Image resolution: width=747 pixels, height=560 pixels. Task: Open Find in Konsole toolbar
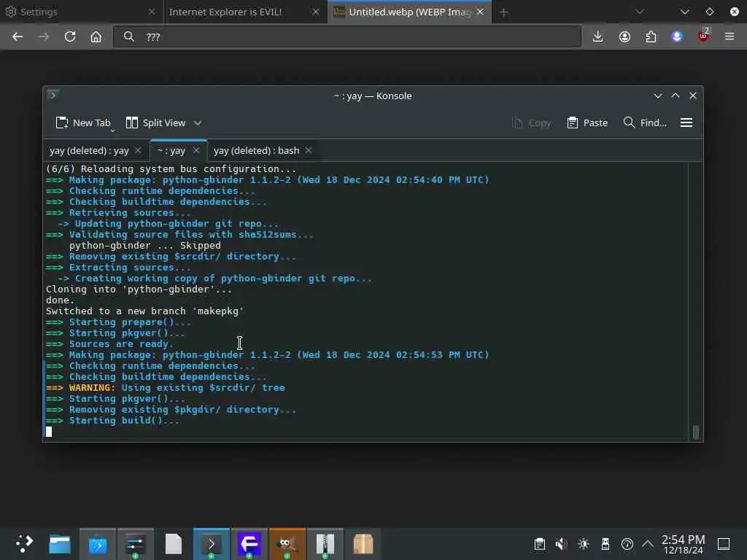tap(645, 122)
